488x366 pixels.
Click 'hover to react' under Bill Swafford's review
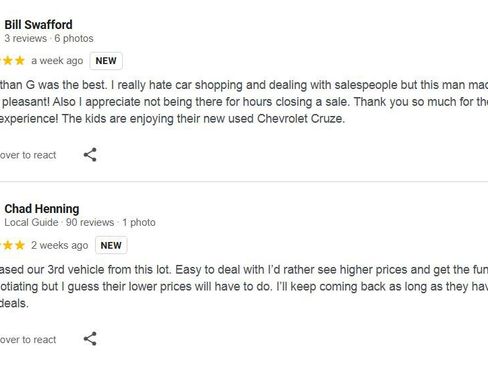[28, 155]
